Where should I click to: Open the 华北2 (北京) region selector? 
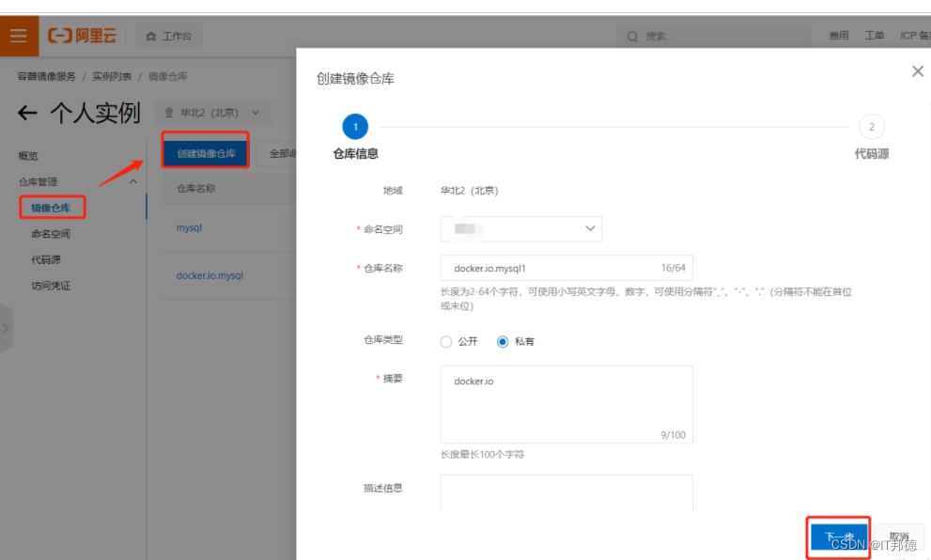[211, 114]
